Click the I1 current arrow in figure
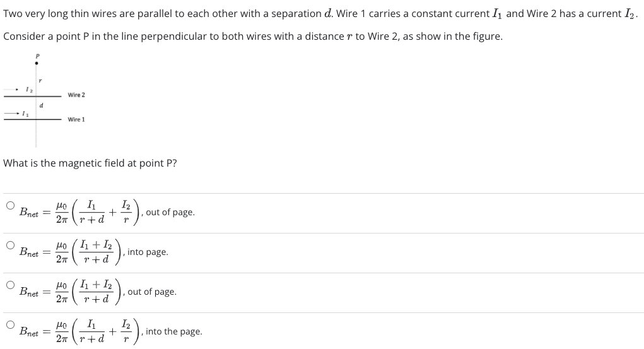The image size is (644, 349). coord(11,113)
